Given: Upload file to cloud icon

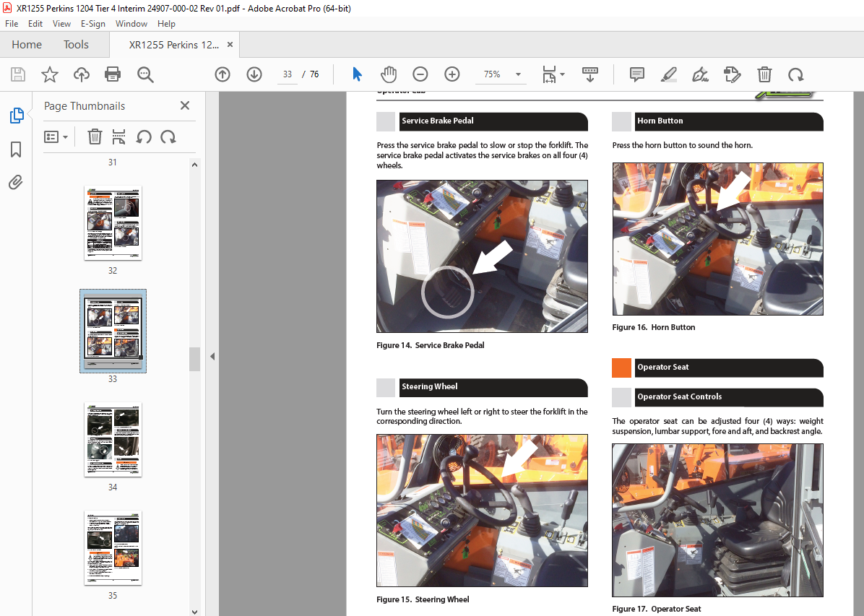Looking at the screenshot, I should [x=82, y=74].
